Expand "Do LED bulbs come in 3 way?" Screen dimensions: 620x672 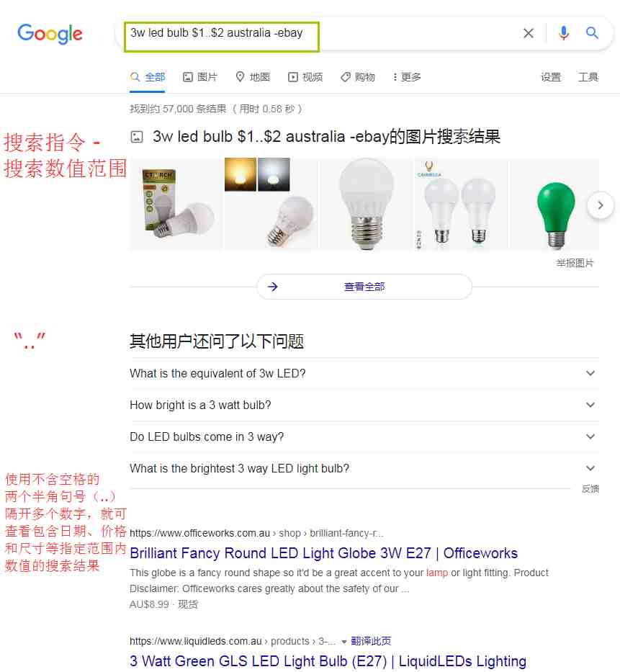click(x=364, y=436)
